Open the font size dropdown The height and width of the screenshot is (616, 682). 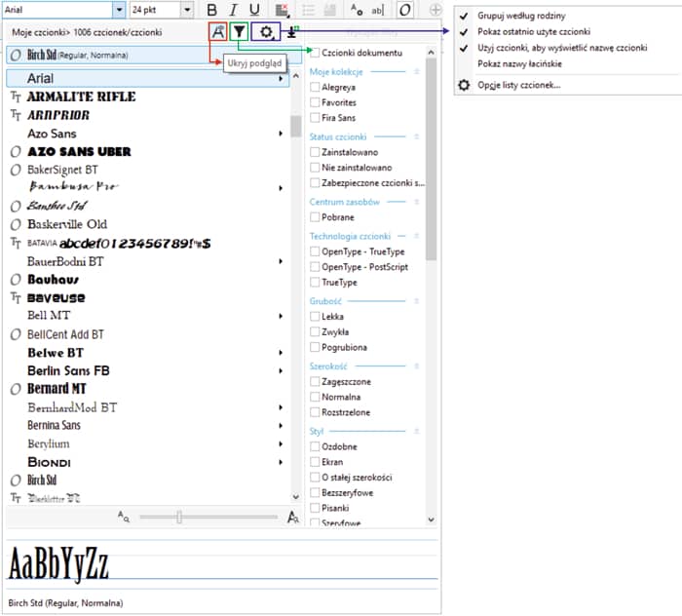[187, 10]
